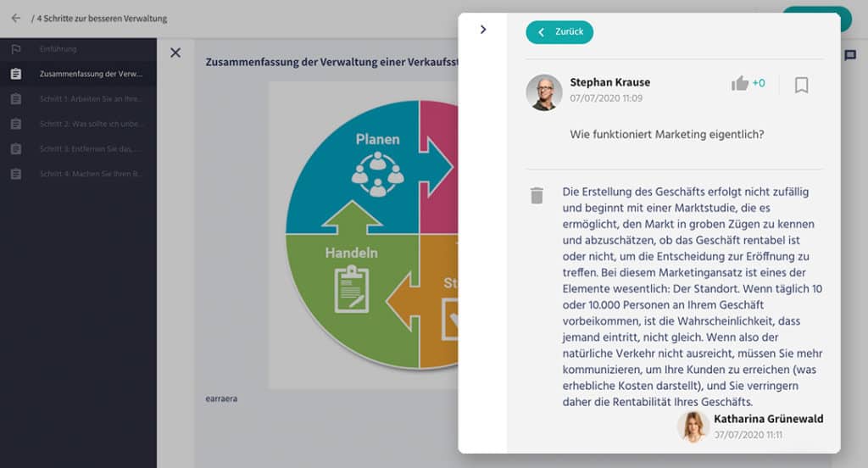Click the flag icon beside Einführung
The height and width of the screenshot is (468, 868).
click(16, 48)
